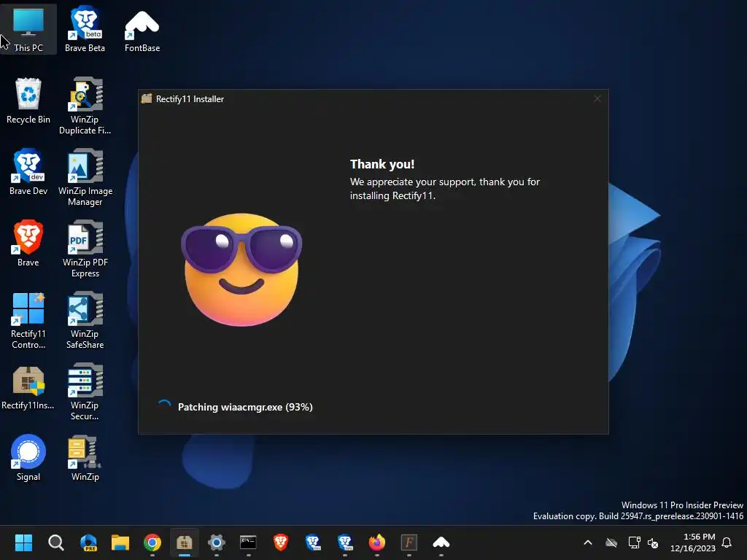Open File Explorer from taskbar

click(120, 542)
